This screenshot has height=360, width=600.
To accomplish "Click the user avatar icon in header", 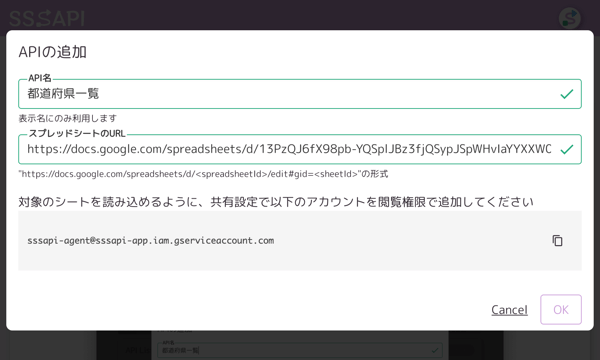I will [569, 18].
